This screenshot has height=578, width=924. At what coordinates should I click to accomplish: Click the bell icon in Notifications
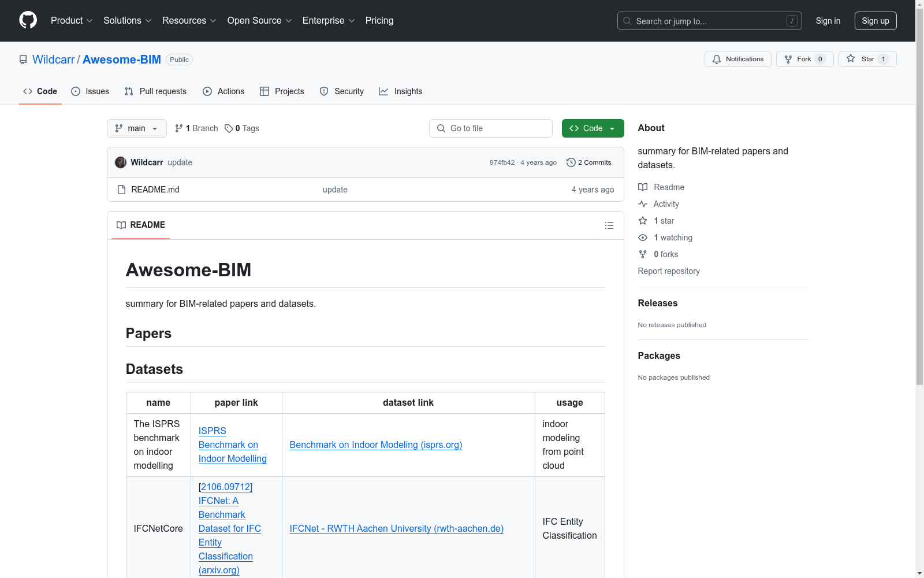coord(717,59)
